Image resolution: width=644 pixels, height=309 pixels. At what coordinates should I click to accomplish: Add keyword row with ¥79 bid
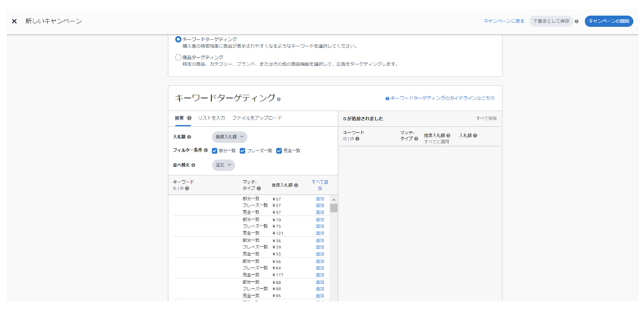(x=320, y=219)
